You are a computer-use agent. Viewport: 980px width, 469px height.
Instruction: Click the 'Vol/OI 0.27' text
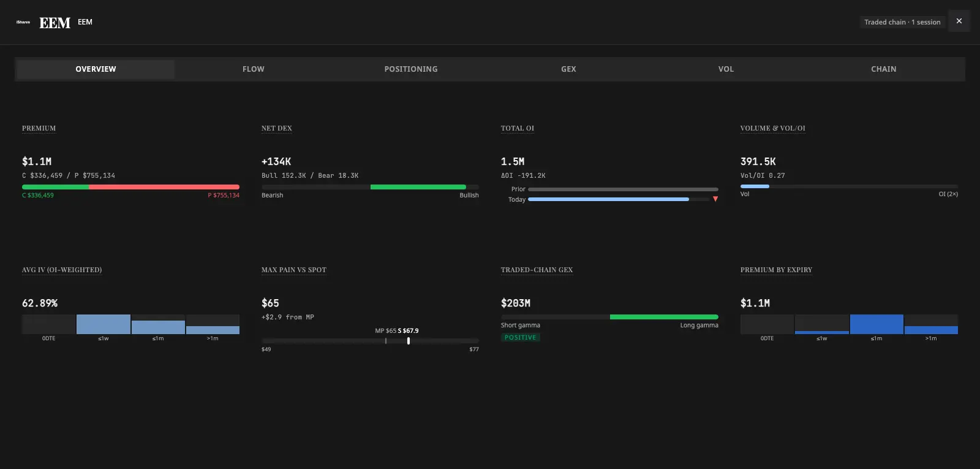tap(763, 175)
